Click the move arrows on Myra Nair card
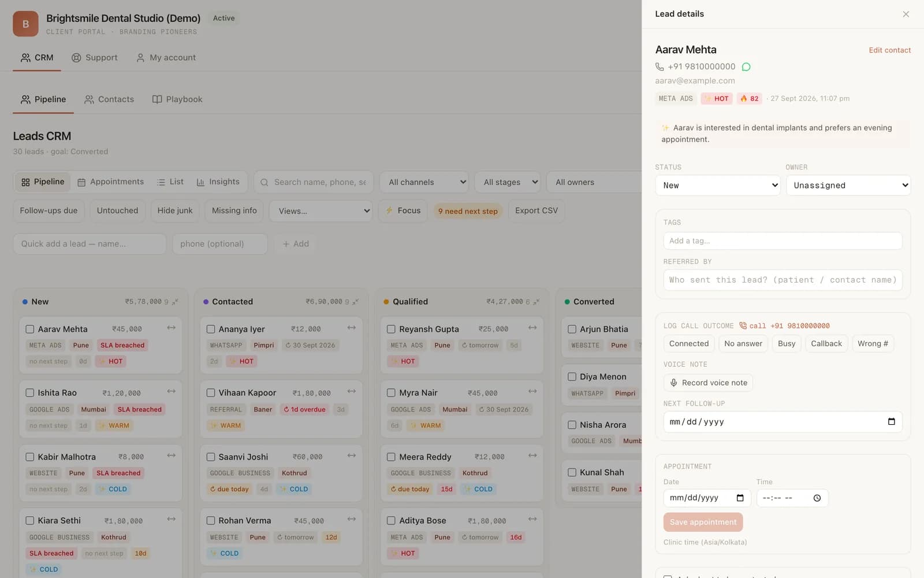This screenshot has width=924, height=578. tap(532, 391)
